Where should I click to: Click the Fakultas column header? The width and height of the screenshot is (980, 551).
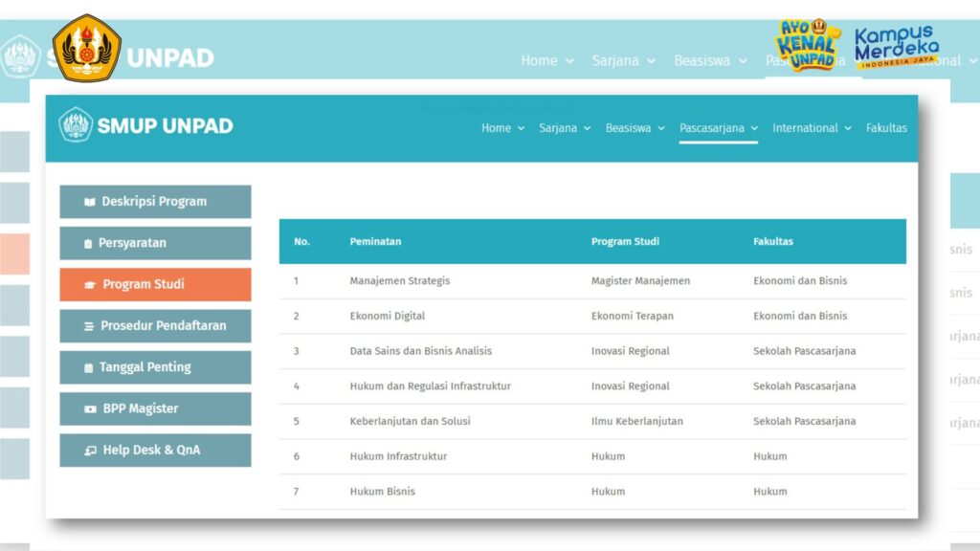773,242
